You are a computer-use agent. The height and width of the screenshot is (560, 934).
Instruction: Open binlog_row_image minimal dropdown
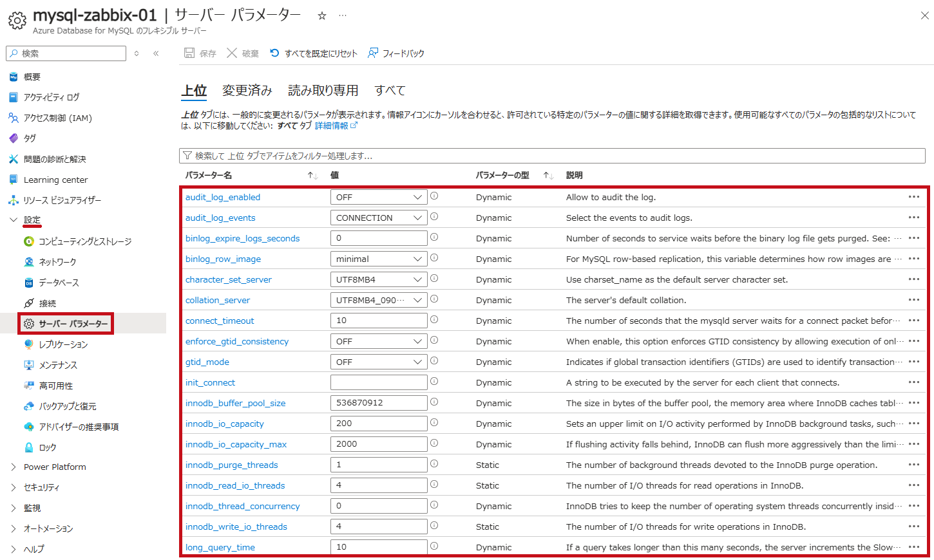(379, 259)
